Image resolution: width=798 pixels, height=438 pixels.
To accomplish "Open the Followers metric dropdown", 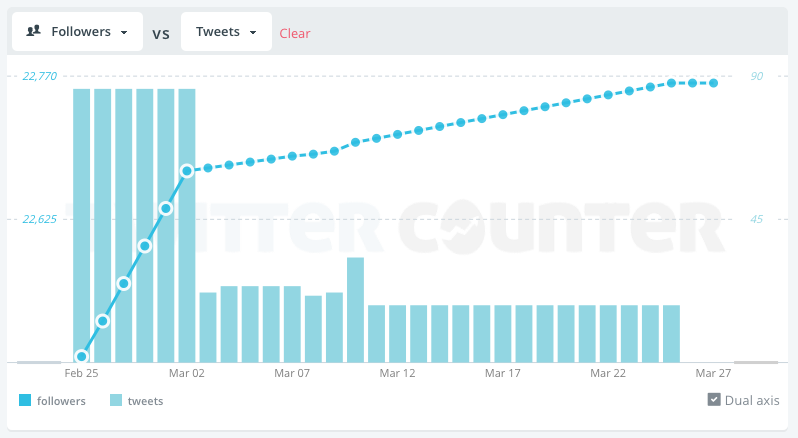I will pyautogui.click(x=77, y=32).
